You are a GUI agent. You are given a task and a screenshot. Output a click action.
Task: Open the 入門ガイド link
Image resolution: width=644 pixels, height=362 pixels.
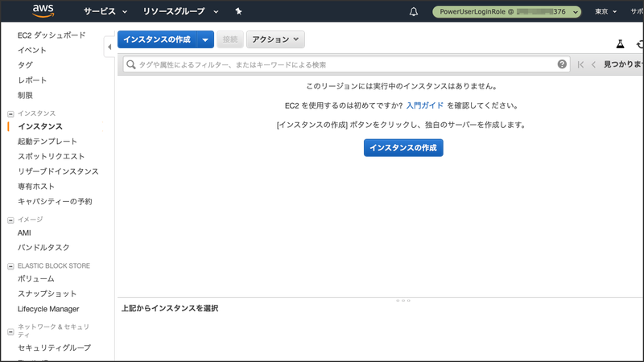click(x=425, y=105)
